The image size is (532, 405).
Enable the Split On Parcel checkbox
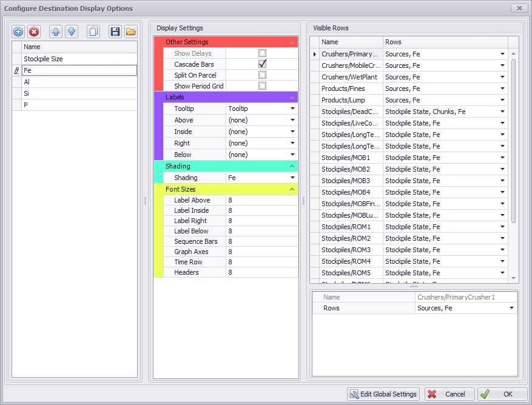point(263,75)
